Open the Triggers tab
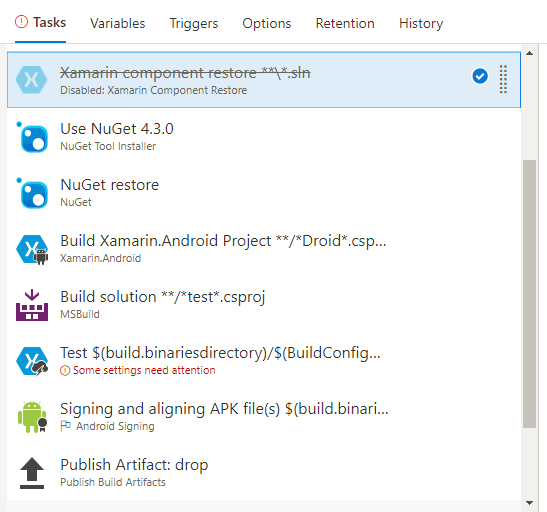Viewport: 547px width, 512px height. tap(194, 23)
